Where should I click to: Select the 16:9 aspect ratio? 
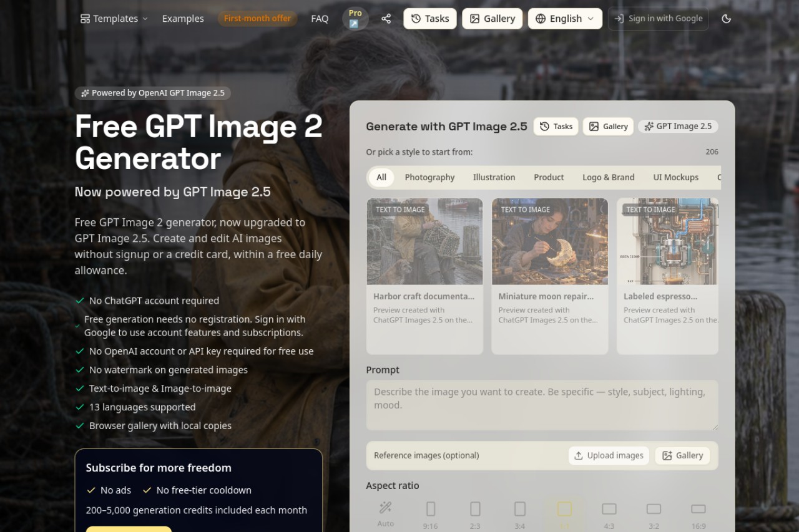click(698, 515)
